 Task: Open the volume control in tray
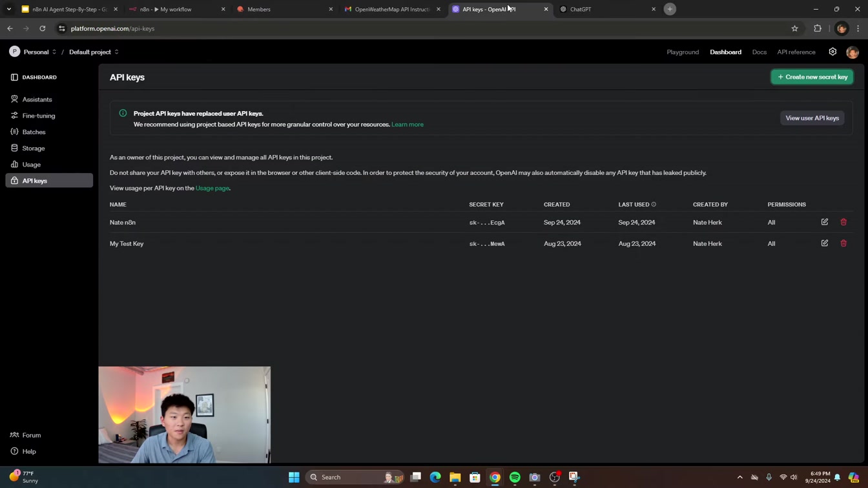tap(794, 477)
